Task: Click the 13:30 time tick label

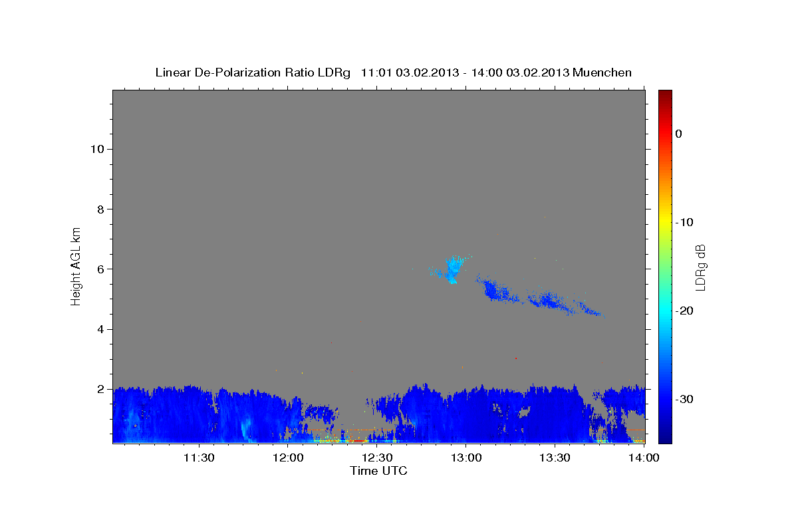Action: coord(555,458)
